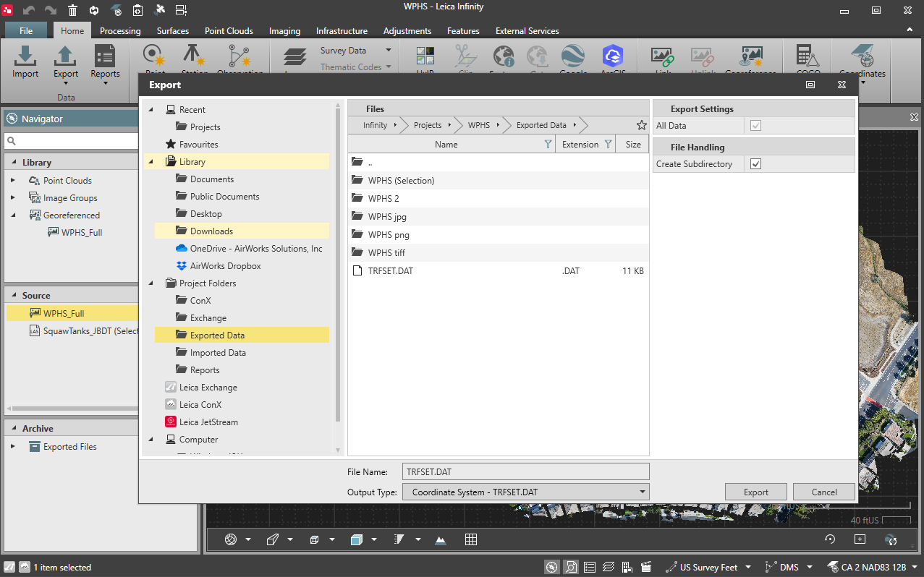Click the rotate reset icon in viewer toolbar
The image size is (924, 577).
(830, 539)
